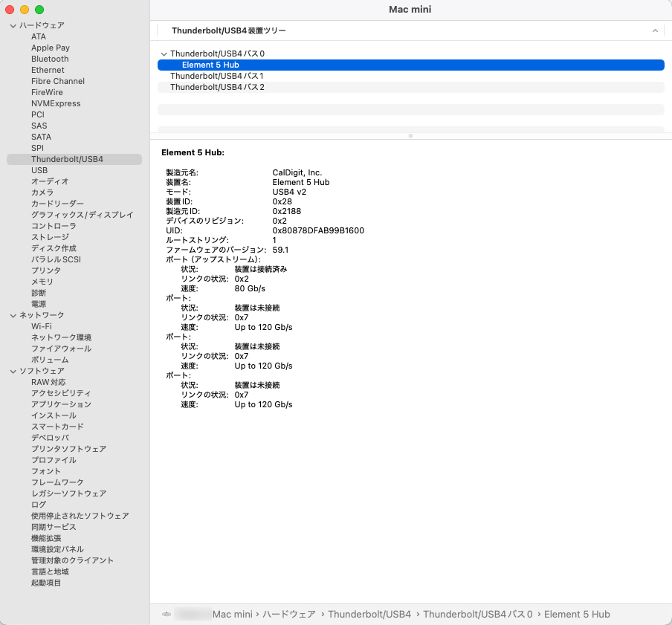Select 電源 in the sidebar
Viewport: 672px width, 625px height.
[39, 304]
